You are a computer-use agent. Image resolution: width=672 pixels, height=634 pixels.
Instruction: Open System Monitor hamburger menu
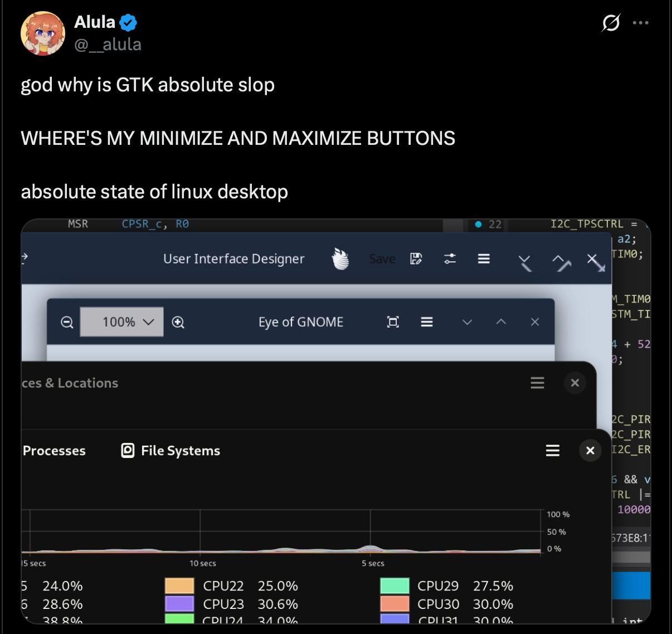552,450
